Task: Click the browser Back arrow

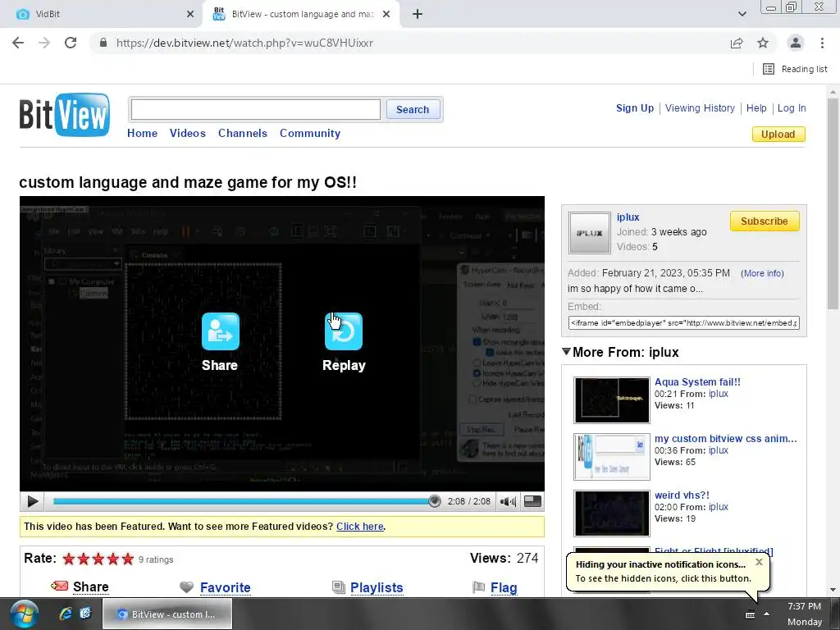Action: [18, 43]
